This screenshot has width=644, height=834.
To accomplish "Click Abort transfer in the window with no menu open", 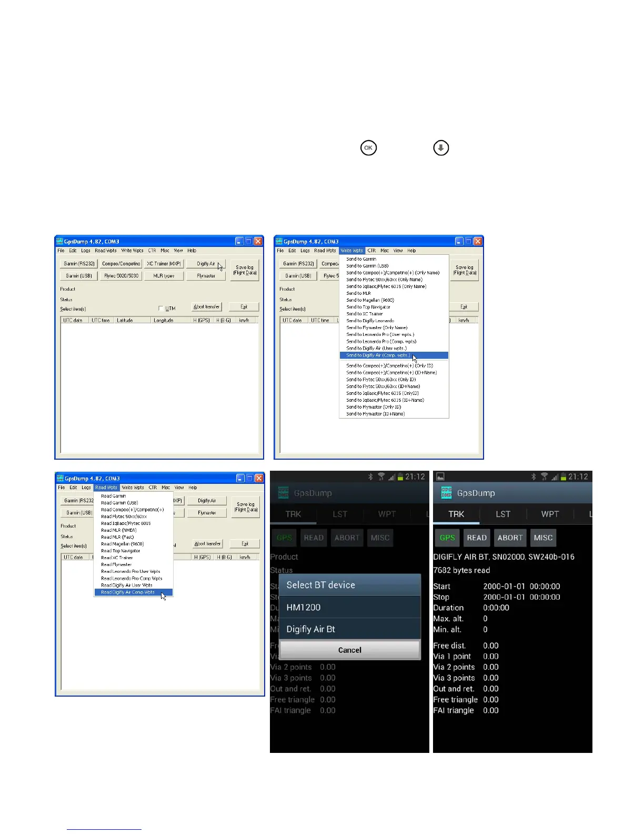I will coord(207,307).
